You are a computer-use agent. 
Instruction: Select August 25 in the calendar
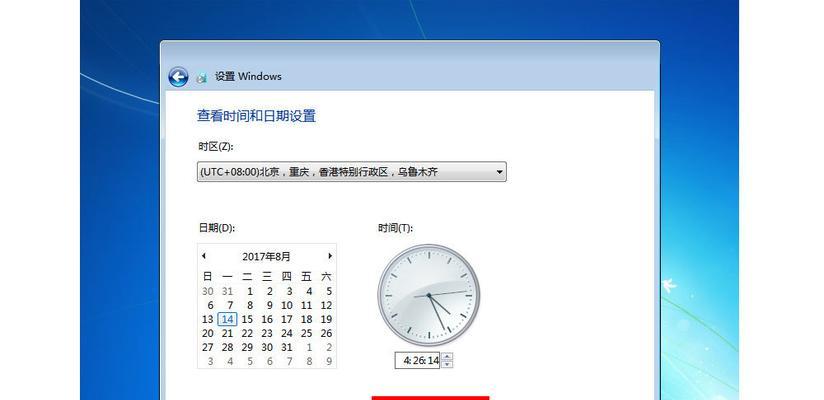click(306, 333)
